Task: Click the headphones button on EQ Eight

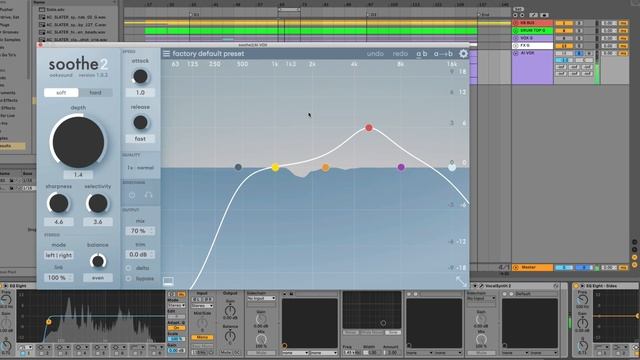Action: (x=172, y=294)
